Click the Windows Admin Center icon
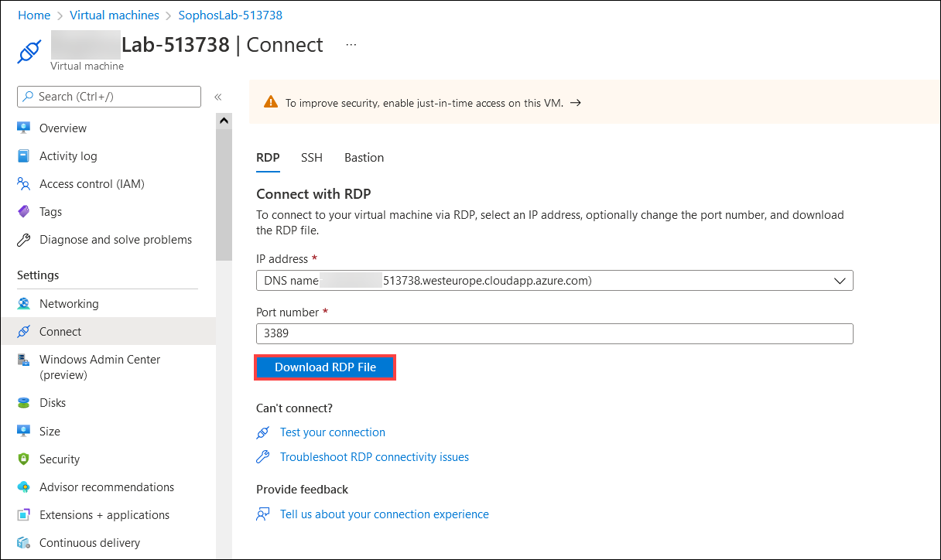This screenshot has height=560, width=941. (23, 360)
